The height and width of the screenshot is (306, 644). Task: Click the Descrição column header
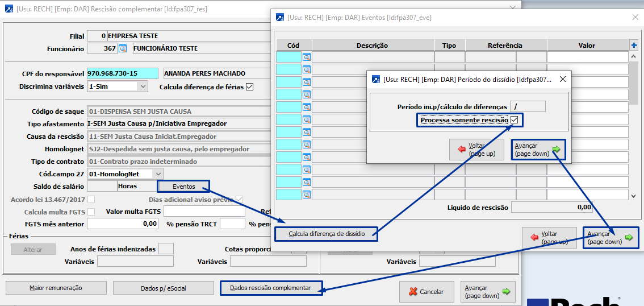click(373, 46)
